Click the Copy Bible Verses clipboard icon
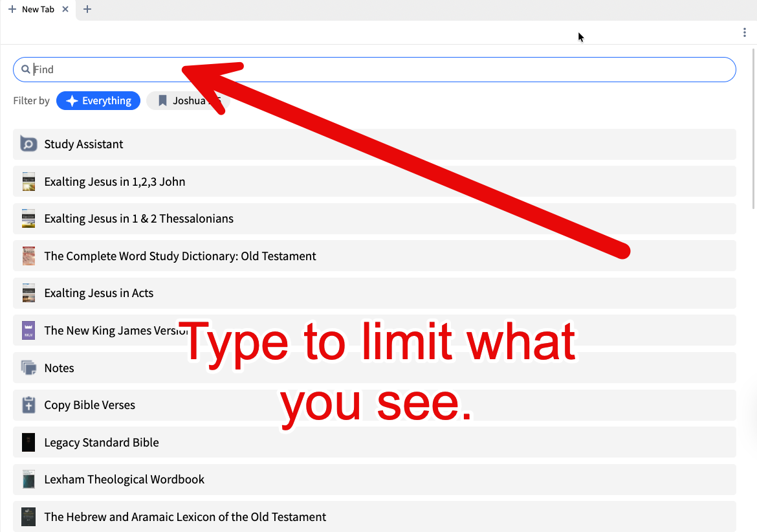Image resolution: width=757 pixels, height=532 pixels. (28, 405)
